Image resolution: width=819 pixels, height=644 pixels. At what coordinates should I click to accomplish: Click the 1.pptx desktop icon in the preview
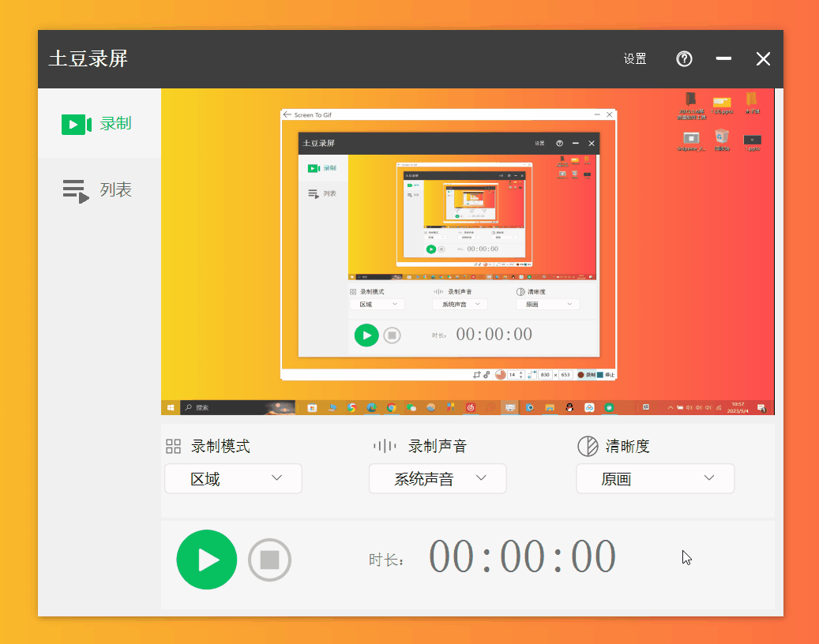(752, 143)
